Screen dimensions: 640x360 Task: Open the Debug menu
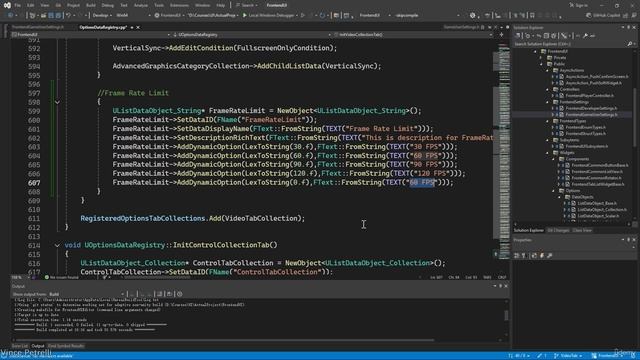tap(107, 5)
